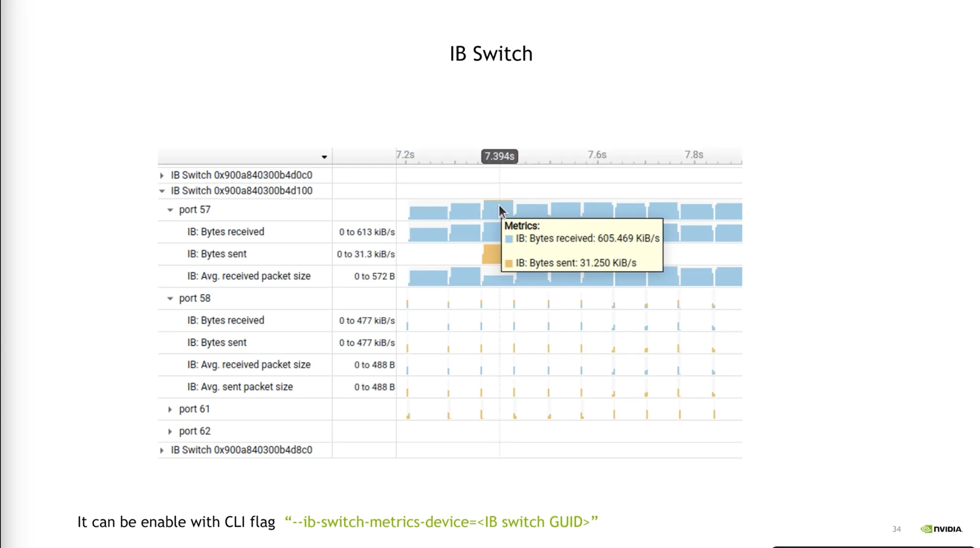Image resolution: width=980 pixels, height=548 pixels.
Task: Open the timeline header dropdown arrow
Action: point(324,157)
